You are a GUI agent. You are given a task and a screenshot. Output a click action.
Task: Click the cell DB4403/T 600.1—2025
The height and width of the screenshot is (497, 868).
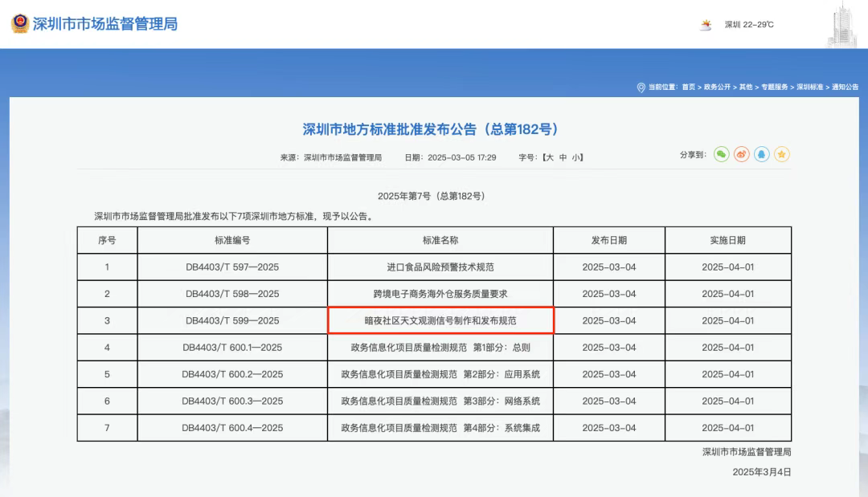pos(232,348)
